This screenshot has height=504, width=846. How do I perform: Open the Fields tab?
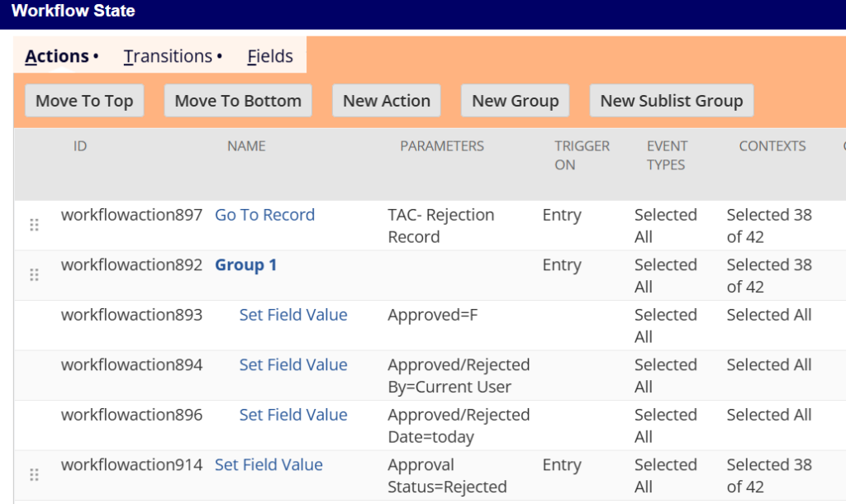(x=270, y=56)
